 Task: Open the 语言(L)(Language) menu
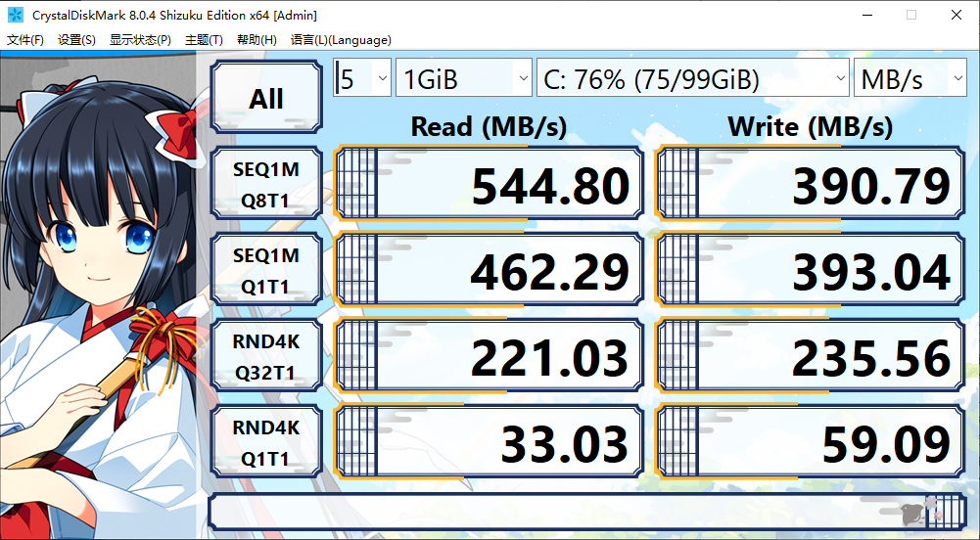click(341, 40)
